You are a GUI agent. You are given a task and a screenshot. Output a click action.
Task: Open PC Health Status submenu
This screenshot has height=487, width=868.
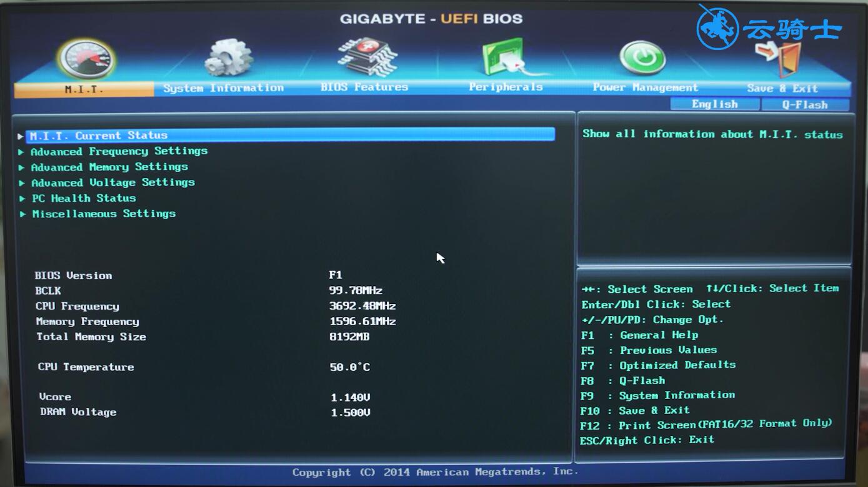coord(84,198)
